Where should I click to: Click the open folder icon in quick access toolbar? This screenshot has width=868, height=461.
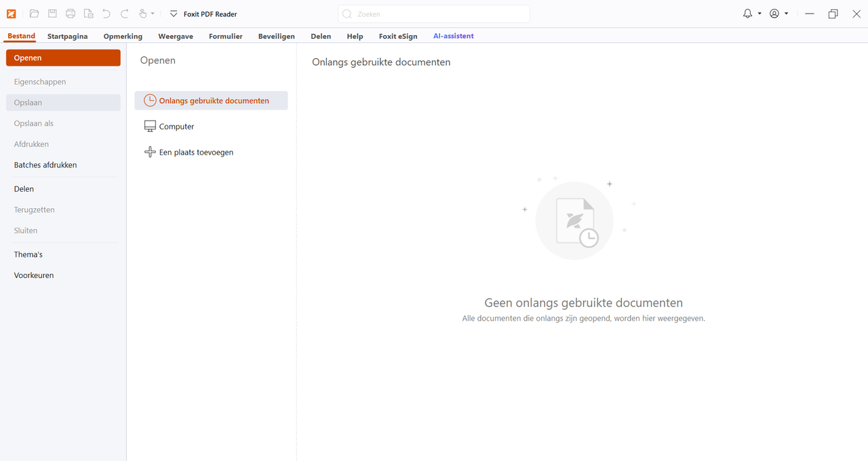coord(34,14)
